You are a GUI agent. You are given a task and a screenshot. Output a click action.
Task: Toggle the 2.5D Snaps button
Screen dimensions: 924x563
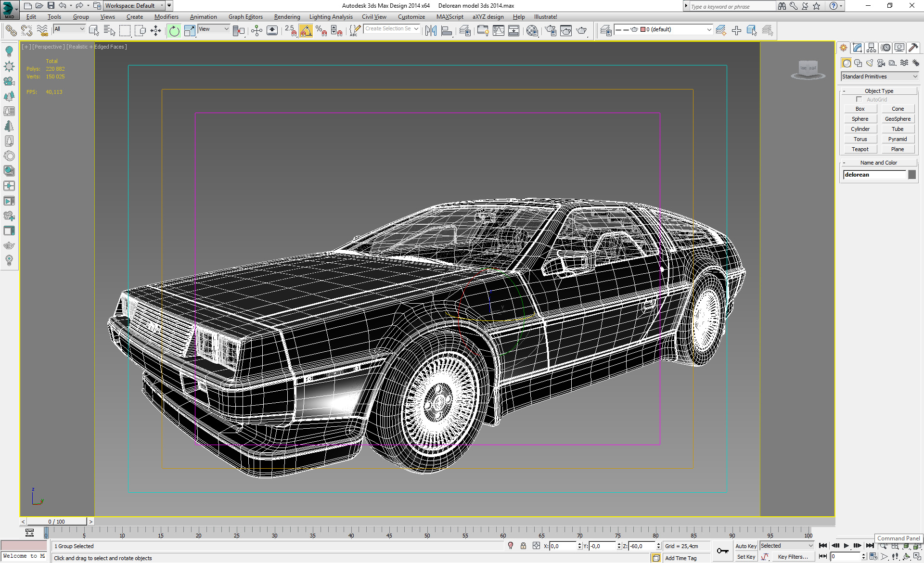click(x=290, y=31)
